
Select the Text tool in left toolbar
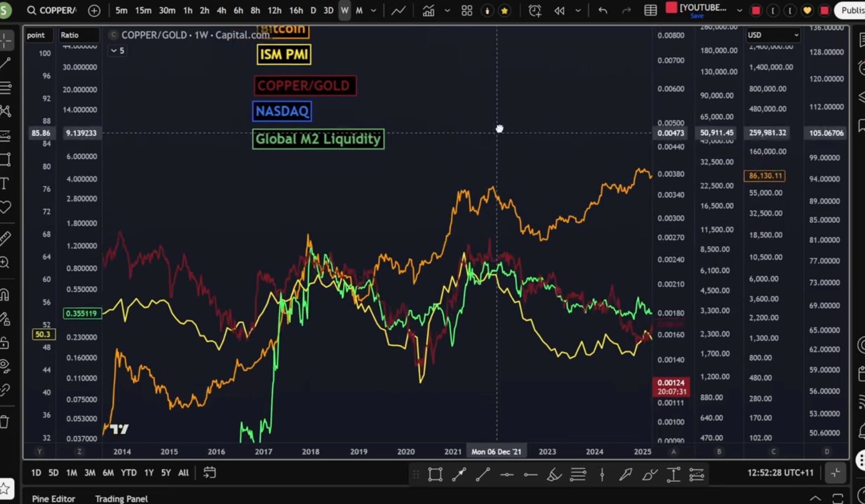pyautogui.click(x=5, y=183)
